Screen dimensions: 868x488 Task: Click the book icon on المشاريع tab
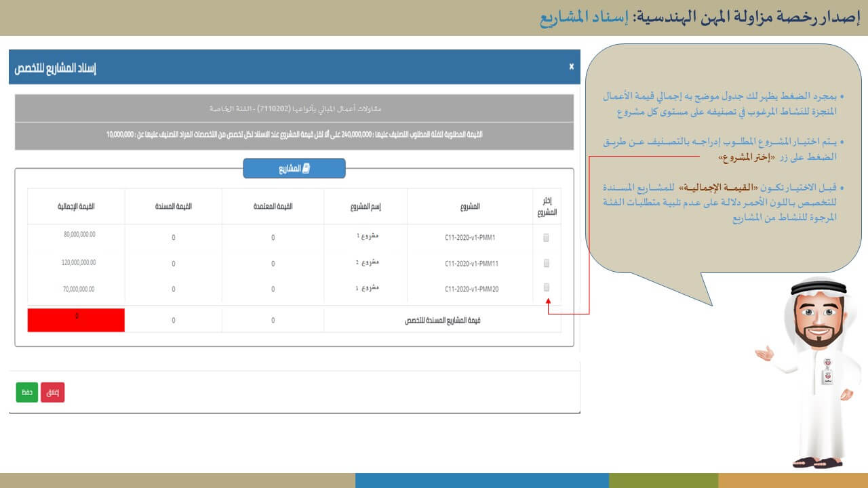(x=306, y=169)
